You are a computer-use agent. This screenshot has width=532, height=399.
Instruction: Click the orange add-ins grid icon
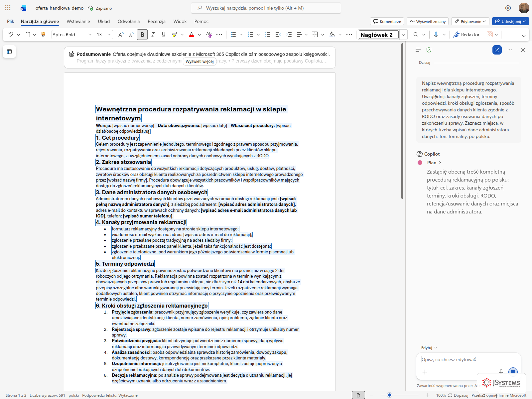coord(489,35)
